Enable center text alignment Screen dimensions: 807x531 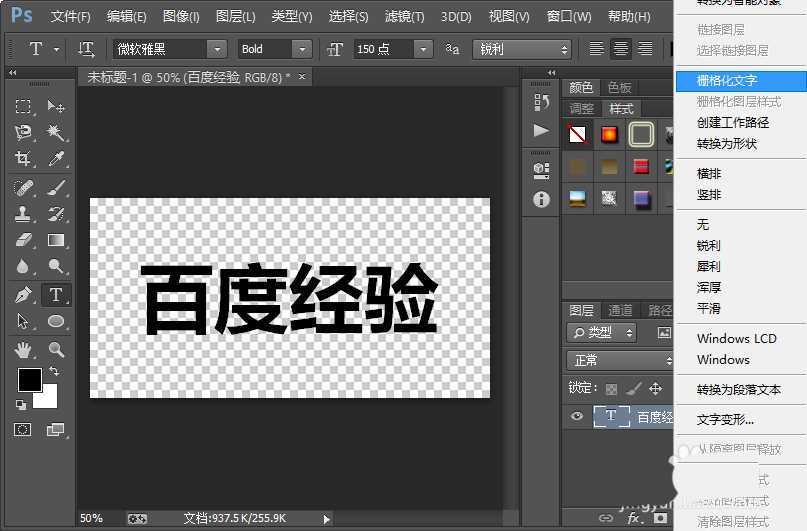[621, 49]
